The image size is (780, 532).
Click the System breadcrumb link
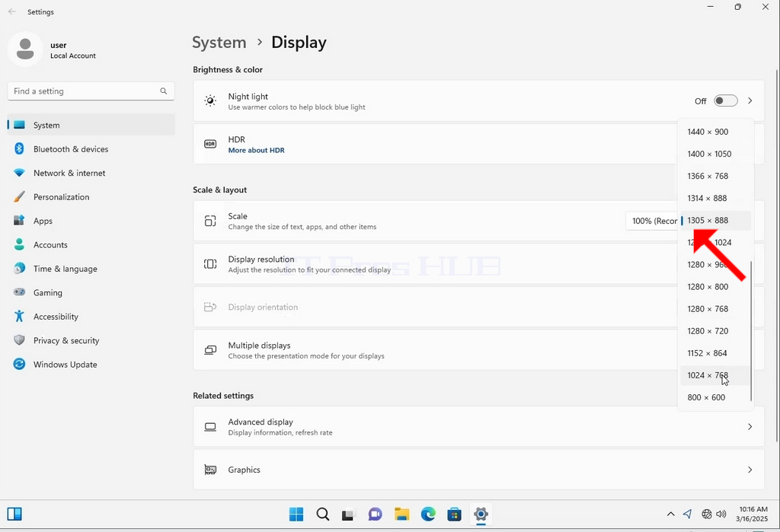click(219, 43)
